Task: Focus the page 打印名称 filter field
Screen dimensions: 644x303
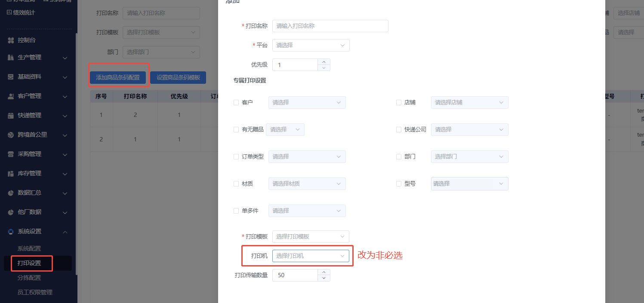Action: coord(161,13)
